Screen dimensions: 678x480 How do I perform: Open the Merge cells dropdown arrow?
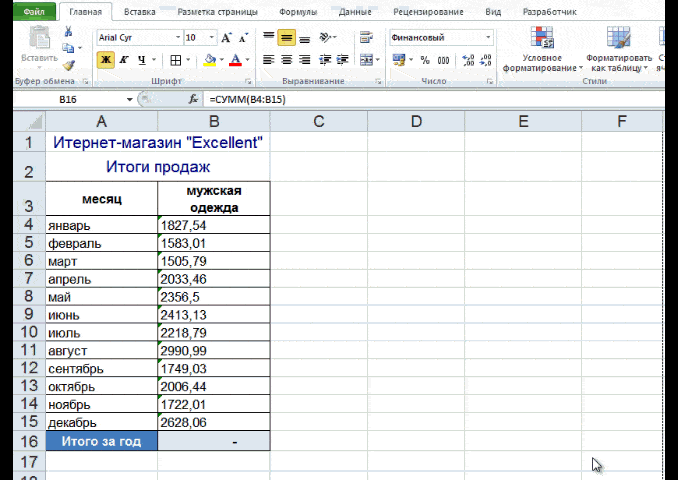pyautogui.click(x=377, y=60)
